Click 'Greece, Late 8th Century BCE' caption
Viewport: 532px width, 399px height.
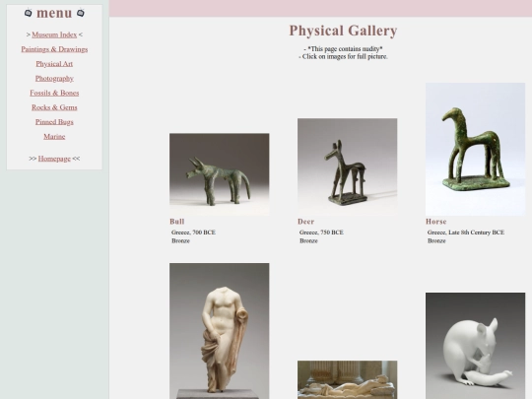pos(466,233)
